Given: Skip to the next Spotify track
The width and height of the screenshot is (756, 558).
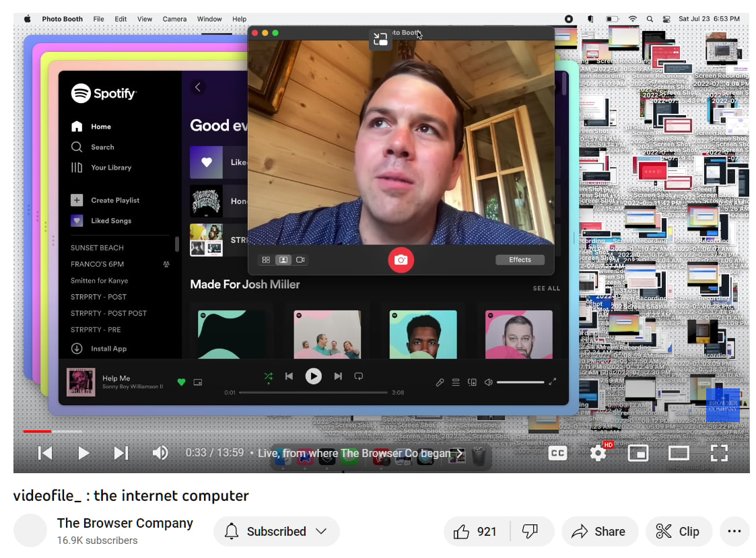Looking at the screenshot, I should coord(338,376).
